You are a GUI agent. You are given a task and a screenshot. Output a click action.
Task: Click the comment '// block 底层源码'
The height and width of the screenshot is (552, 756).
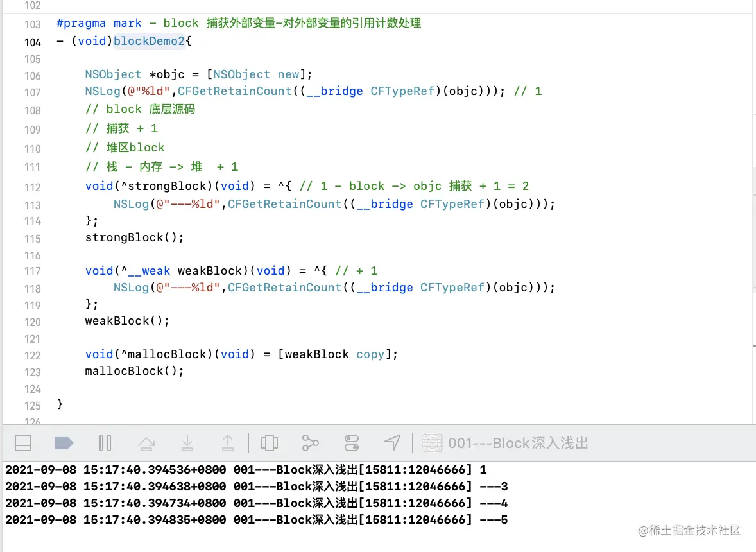click(x=141, y=109)
